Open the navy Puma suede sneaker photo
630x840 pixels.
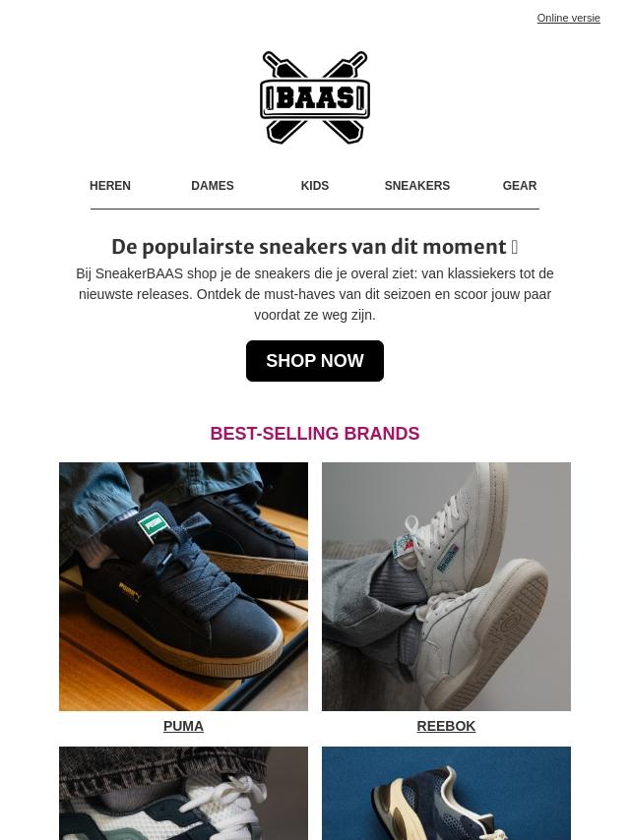point(183,586)
